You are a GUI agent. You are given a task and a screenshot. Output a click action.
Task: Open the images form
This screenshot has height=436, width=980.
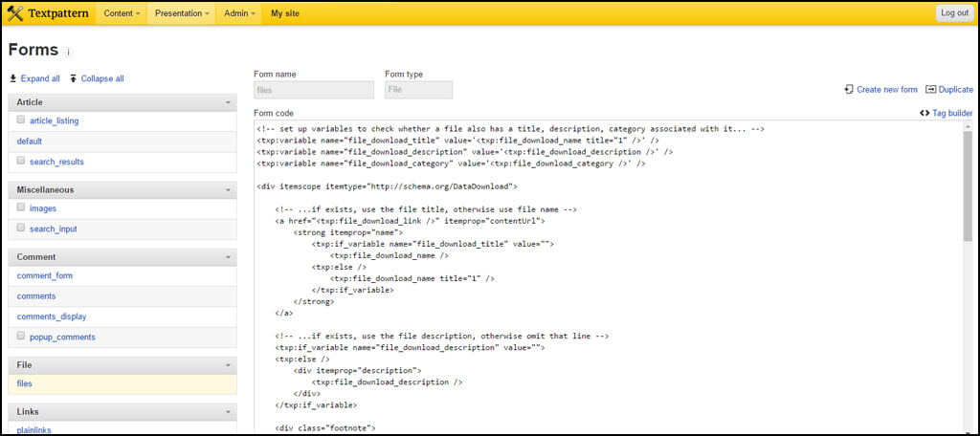[43, 208]
